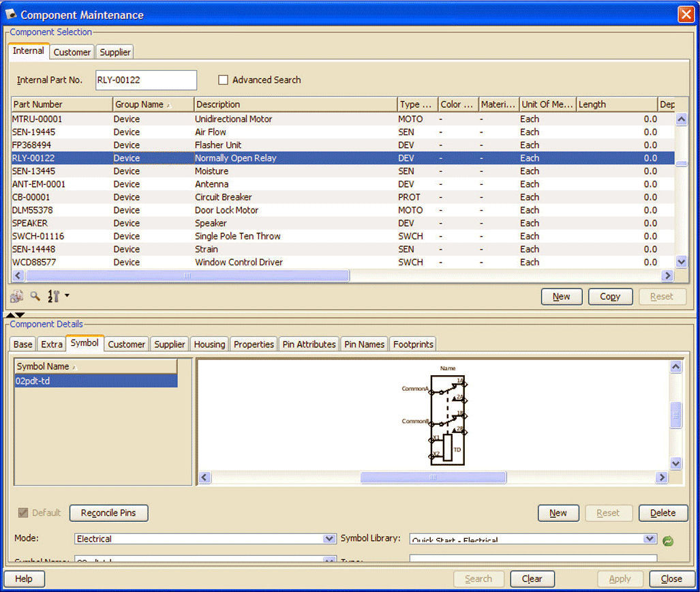Sort by Group Name column header
Image resolution: width=700 pixels, height=592 pixels.
pyautogui.click(x=153, y=104)
